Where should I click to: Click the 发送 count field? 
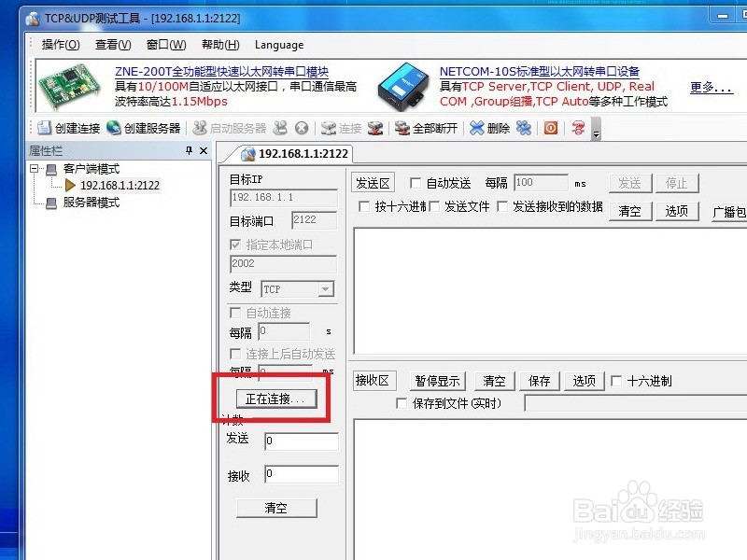pyautogui.click(x=302, y=441)
